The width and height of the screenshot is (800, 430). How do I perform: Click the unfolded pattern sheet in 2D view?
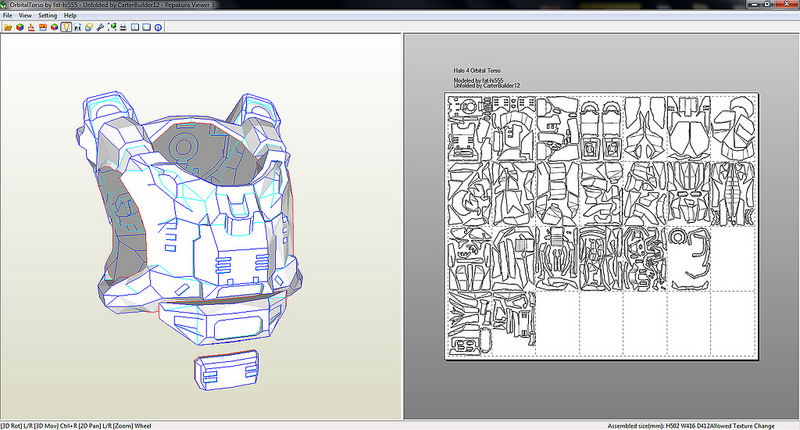[601, 226]
